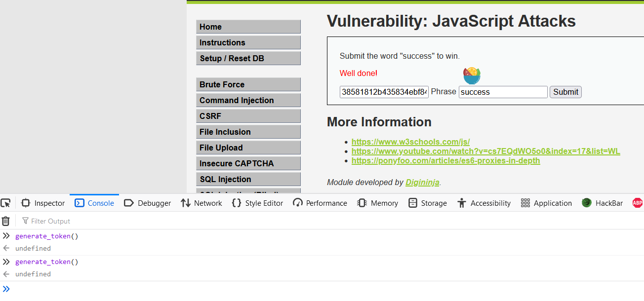The width and height of the screenshot is (644, 301).
Task: Open the HackBar panel
Action: pos(602,203)
